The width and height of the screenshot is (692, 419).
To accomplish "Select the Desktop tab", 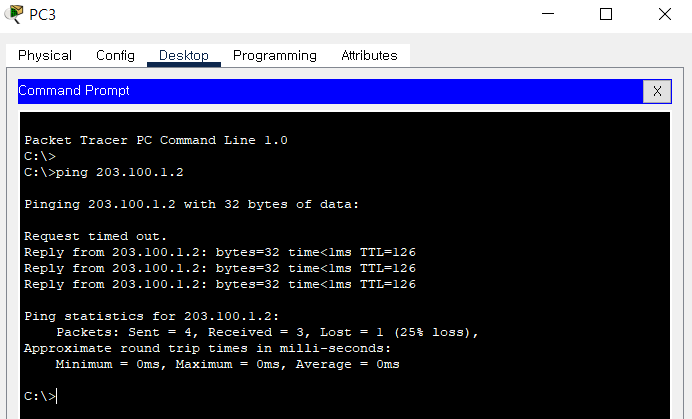I will click(x=184, y=56).
